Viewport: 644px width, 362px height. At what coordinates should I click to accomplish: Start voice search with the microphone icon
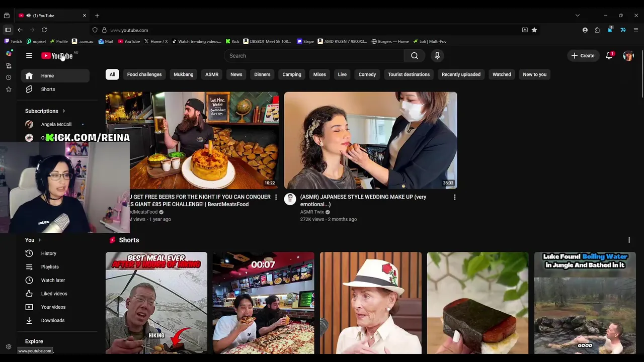click(x=437, y=56)
